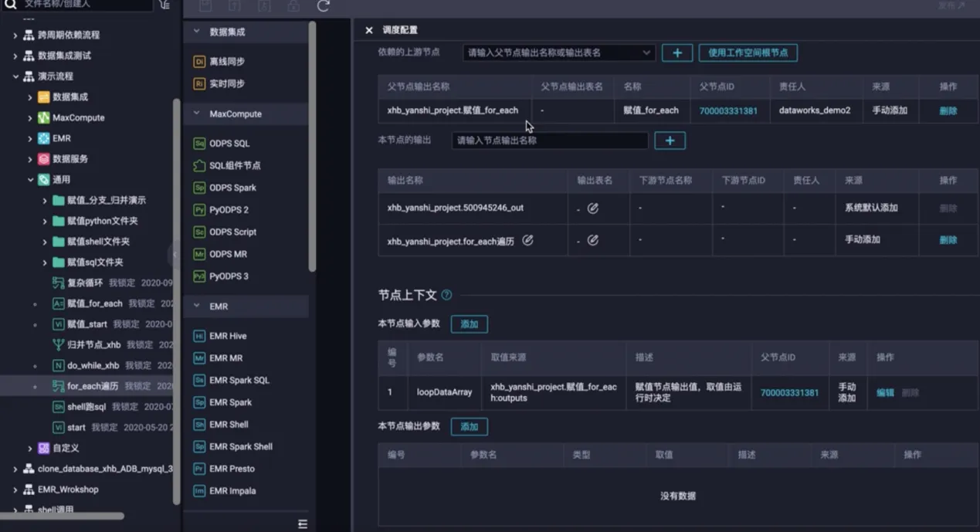Screen dimensions: 980x532
Task: Expand the 赋值python文件夹 folder
Action: pos(45,221)
